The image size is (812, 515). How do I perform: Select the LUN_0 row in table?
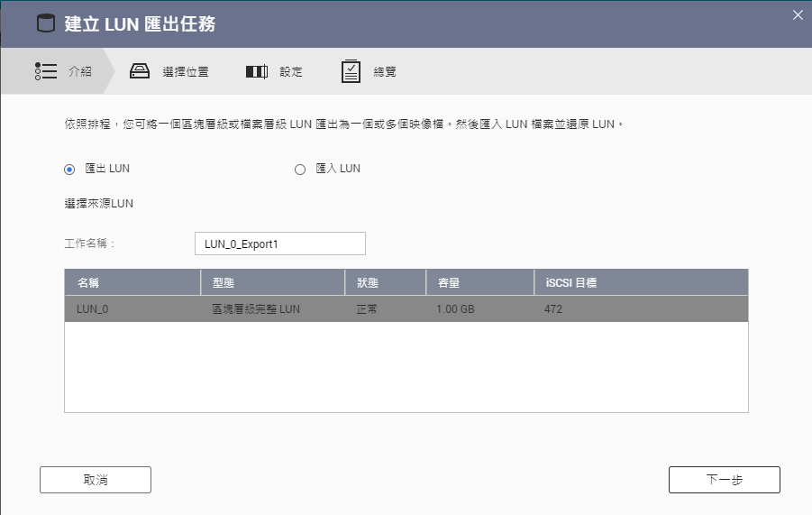tap(406, 309)
